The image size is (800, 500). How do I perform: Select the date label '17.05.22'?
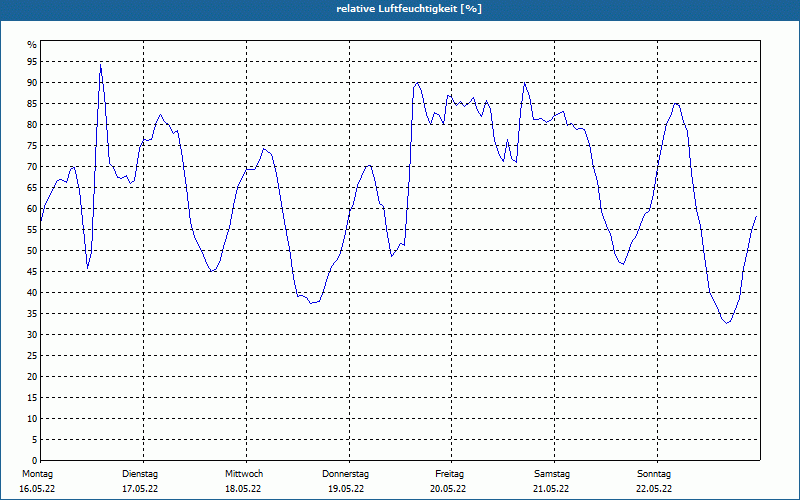(140, 489)
